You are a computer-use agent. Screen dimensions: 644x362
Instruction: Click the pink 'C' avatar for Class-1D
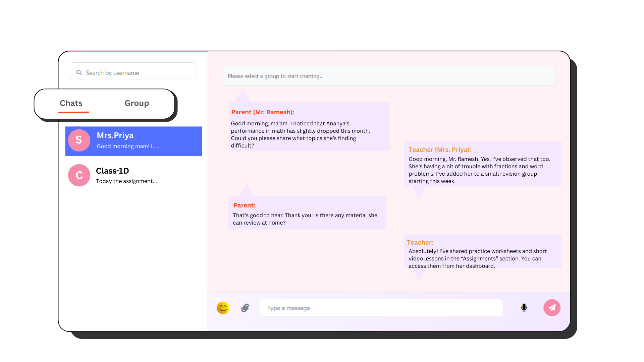[79, 175]
